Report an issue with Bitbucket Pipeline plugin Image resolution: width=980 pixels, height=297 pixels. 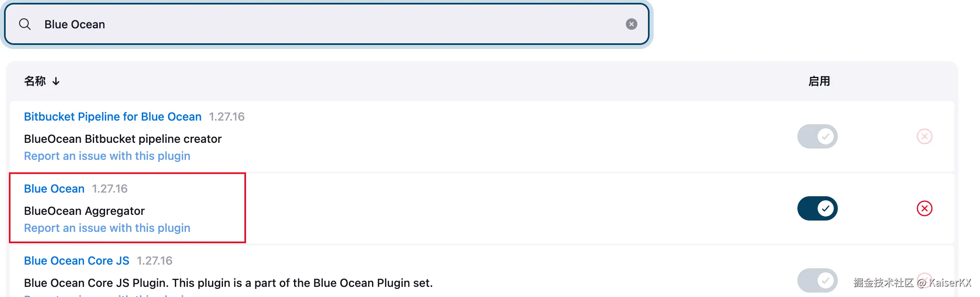coord(107,156)
